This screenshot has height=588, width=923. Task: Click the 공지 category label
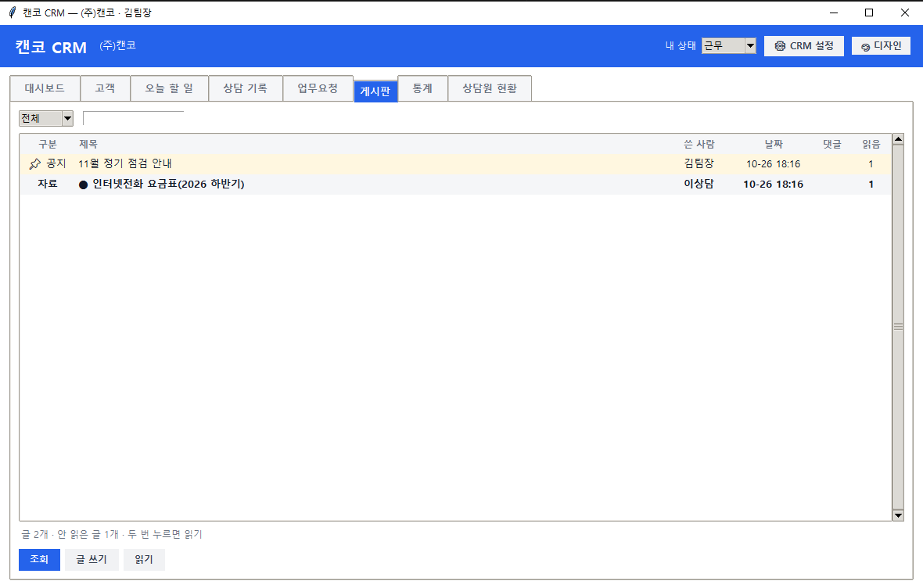point(56,163)
